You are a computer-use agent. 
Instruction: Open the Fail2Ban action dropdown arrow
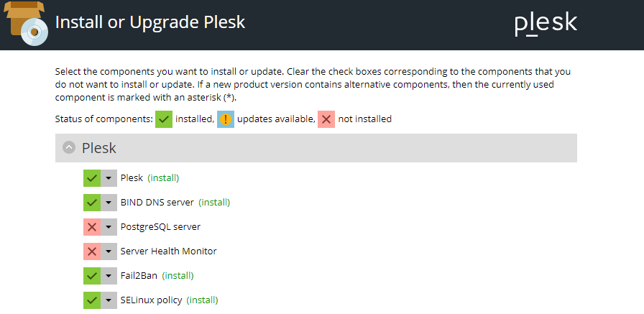pyautogui.click(x=109, y=276)
